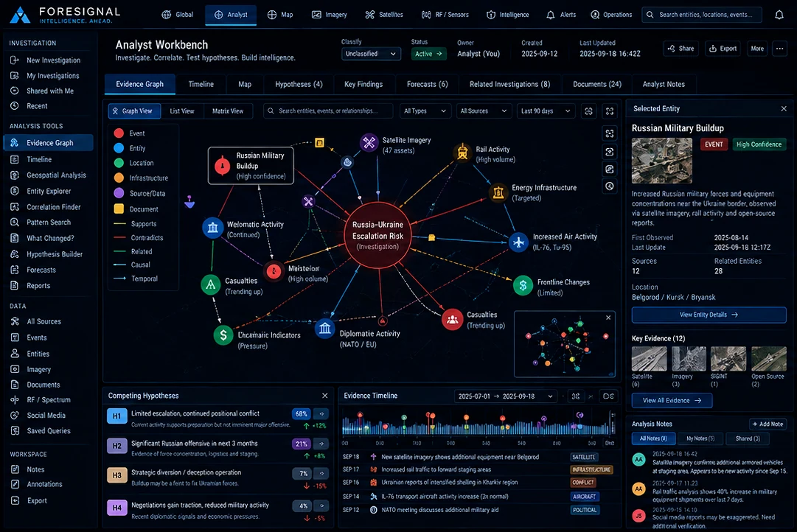Open the evidence timeline date range dropdown
This screenshot has height=532, width=797.
point(505,396)
